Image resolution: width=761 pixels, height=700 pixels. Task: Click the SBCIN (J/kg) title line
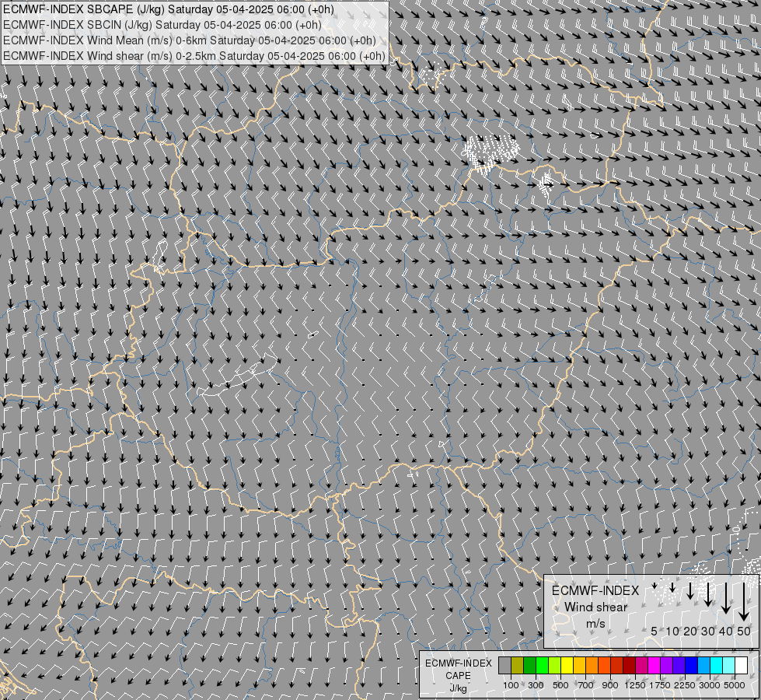162,25
